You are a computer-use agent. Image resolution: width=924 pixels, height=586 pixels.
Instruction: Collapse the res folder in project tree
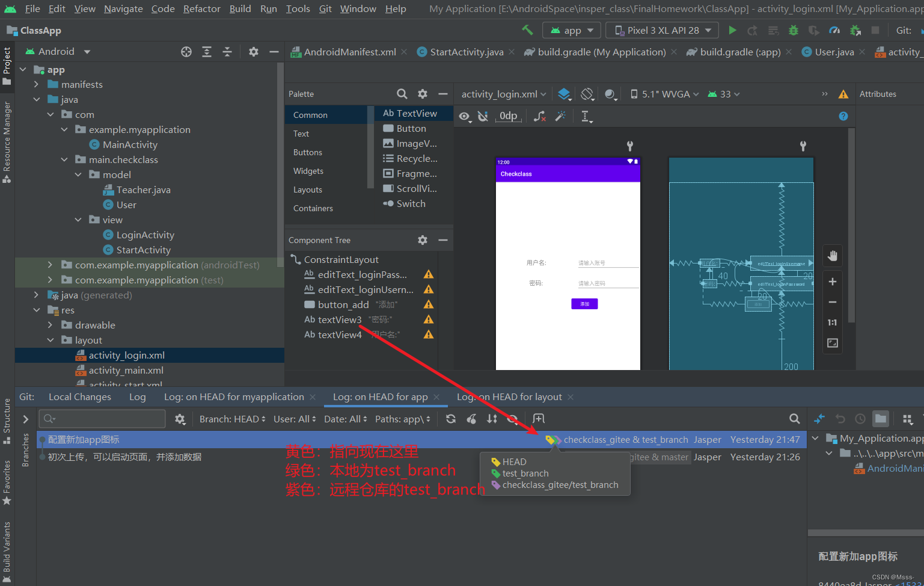[37, 310]
